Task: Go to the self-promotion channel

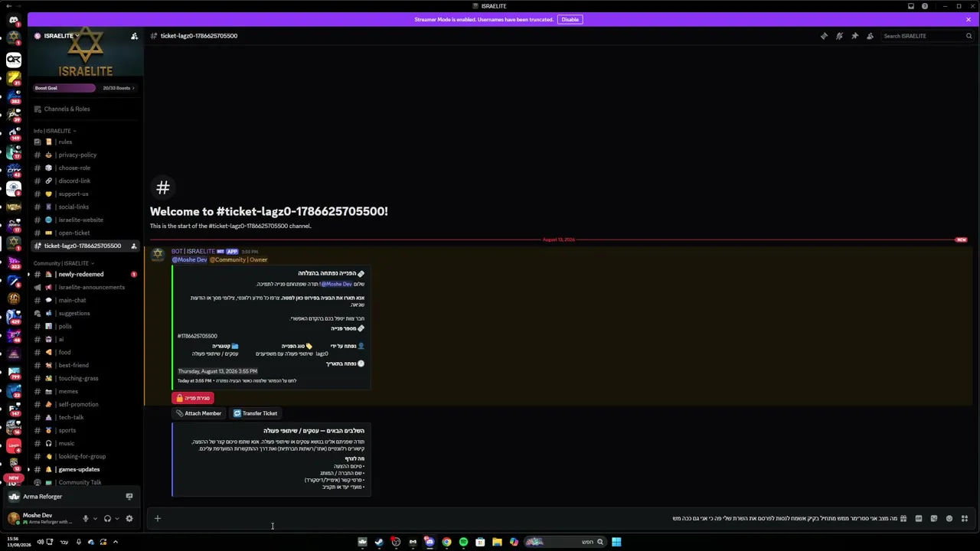Action: click(85, 404)
